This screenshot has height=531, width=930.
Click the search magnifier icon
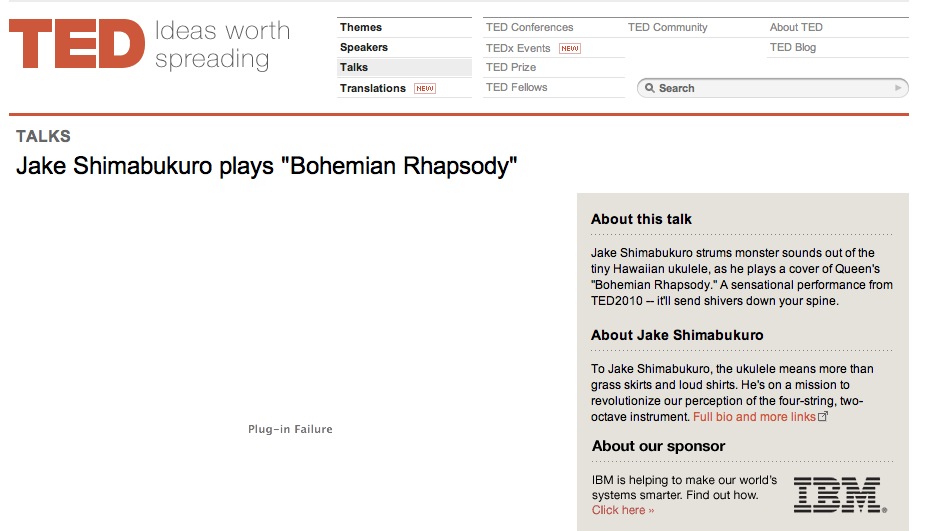tap(650, 88)
